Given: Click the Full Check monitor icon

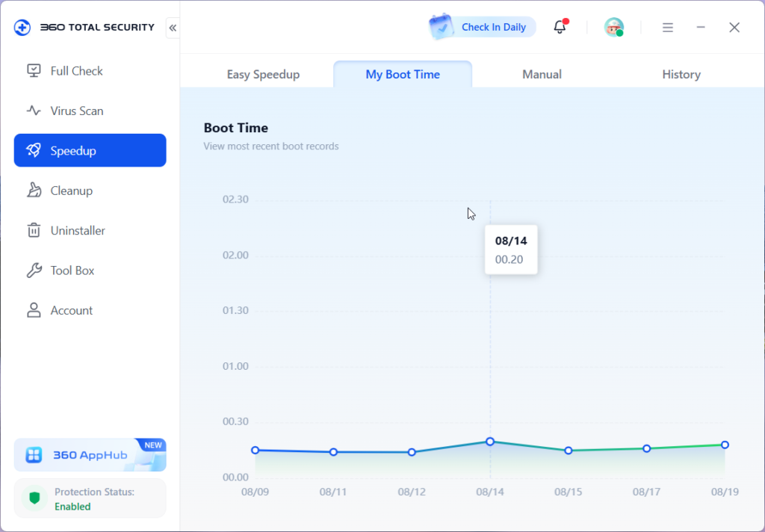Looking at the screenshot, I should tap(34, 71).
